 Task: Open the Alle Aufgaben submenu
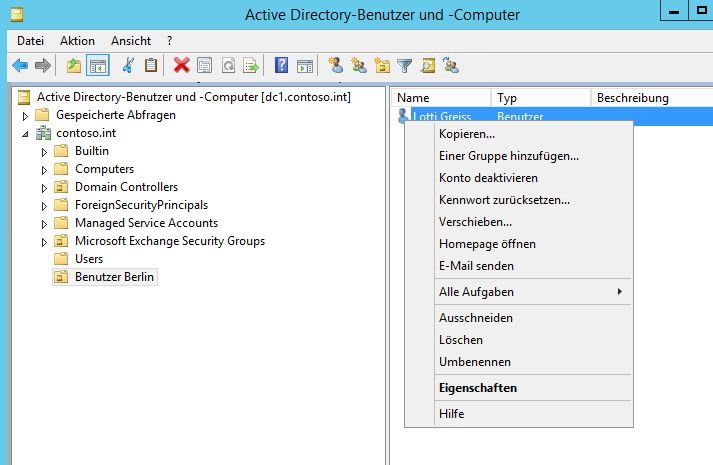533,292
